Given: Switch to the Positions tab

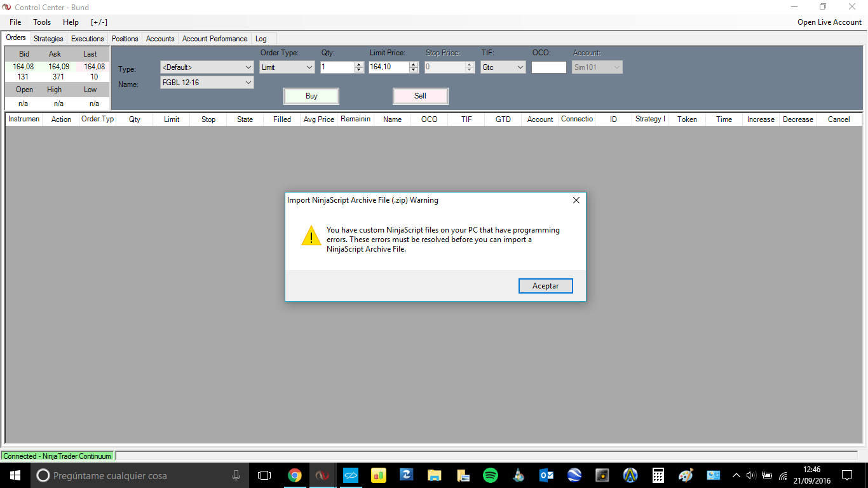Looking at the screenshot, I should (x=125, y=39).
